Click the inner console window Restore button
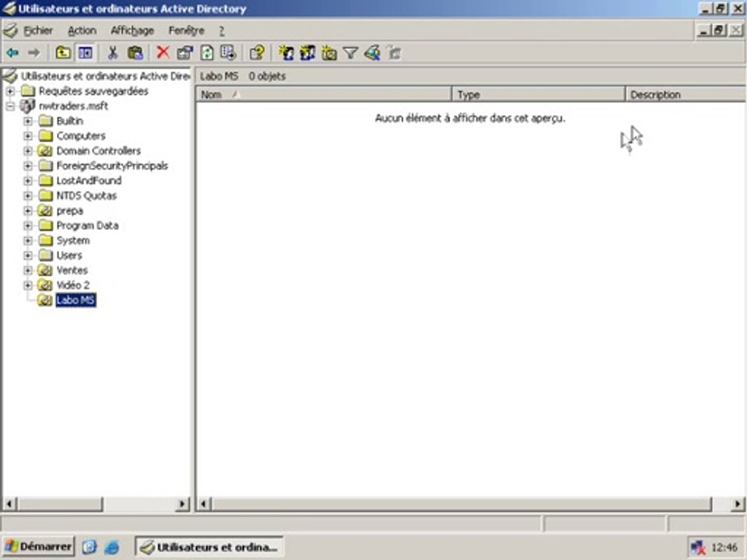The height and width of the screenshot is (560, 747). click(719, 30)
